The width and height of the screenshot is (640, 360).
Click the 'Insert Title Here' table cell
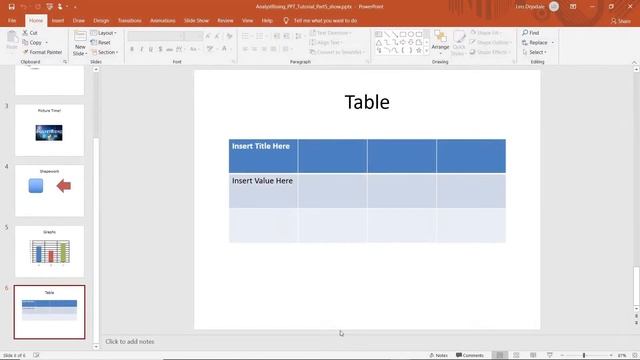coord(263,156)
